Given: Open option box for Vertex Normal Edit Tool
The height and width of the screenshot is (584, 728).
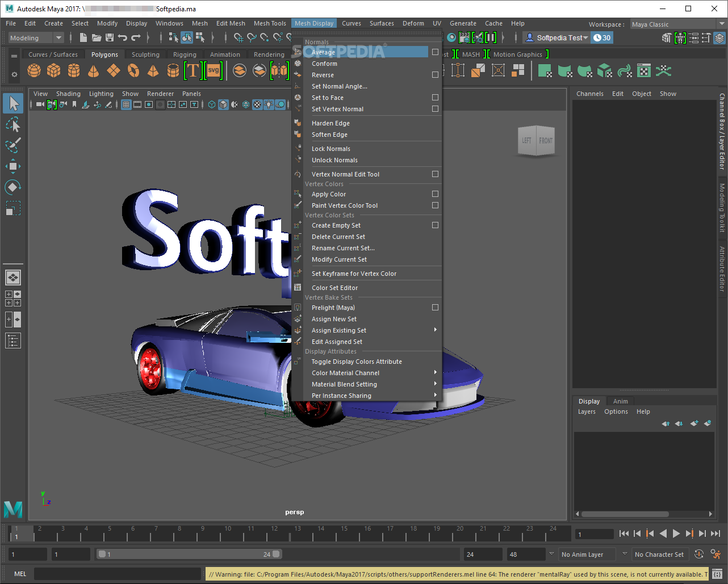Looking at the screenshot, I should coord(435,174).
